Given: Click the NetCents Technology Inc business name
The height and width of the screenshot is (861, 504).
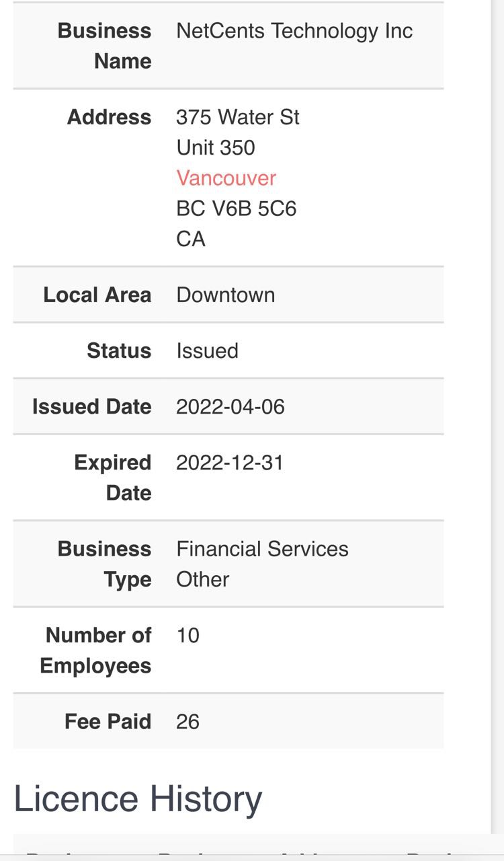Looking at the screenshot, I should click(x=294, y=31).
